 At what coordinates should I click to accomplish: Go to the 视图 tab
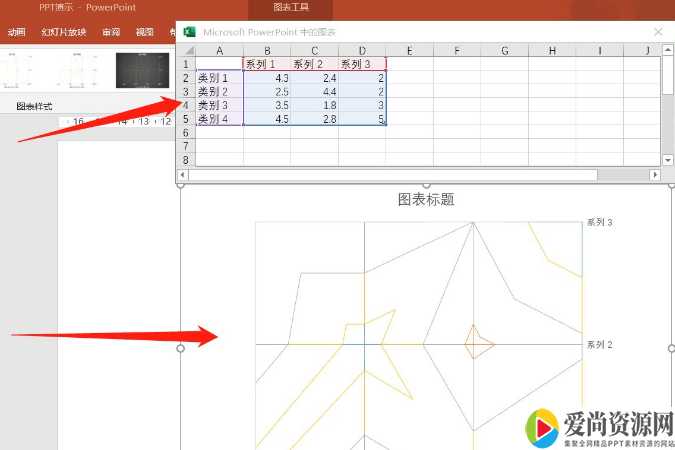point(145,32)
